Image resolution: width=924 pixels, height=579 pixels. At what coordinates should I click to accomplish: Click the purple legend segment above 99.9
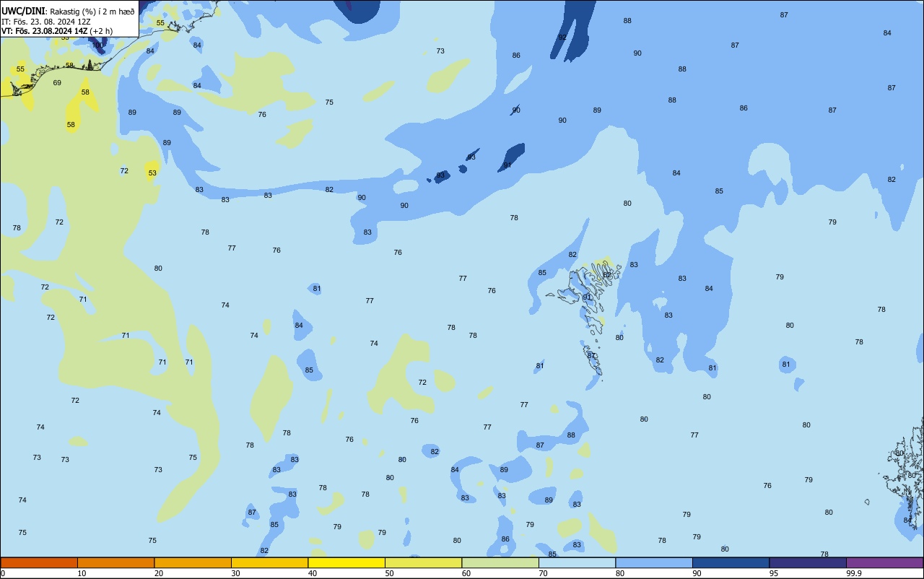pyautogui.click(x=884, y=562)
